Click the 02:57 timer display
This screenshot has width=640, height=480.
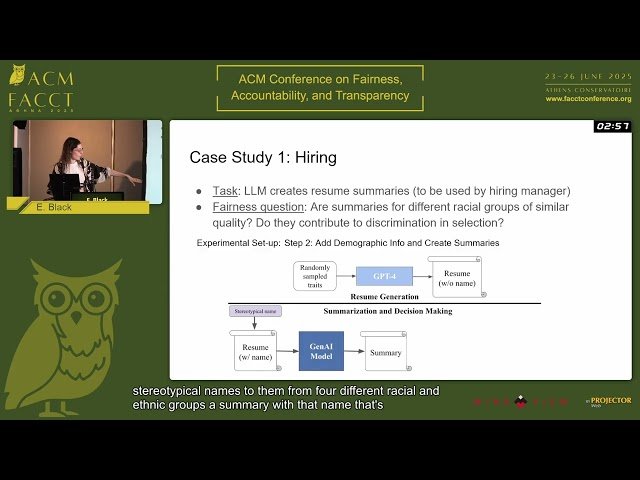point(612,126)
